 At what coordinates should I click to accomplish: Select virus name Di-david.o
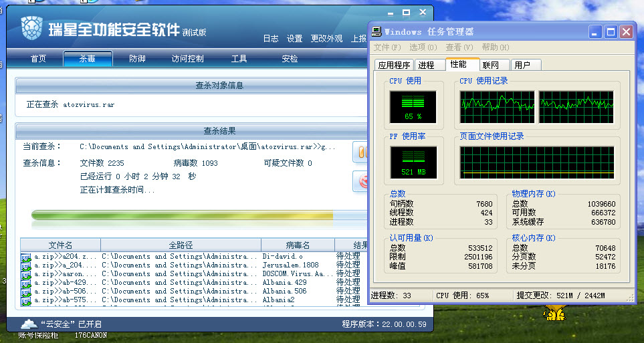[283, 256]
